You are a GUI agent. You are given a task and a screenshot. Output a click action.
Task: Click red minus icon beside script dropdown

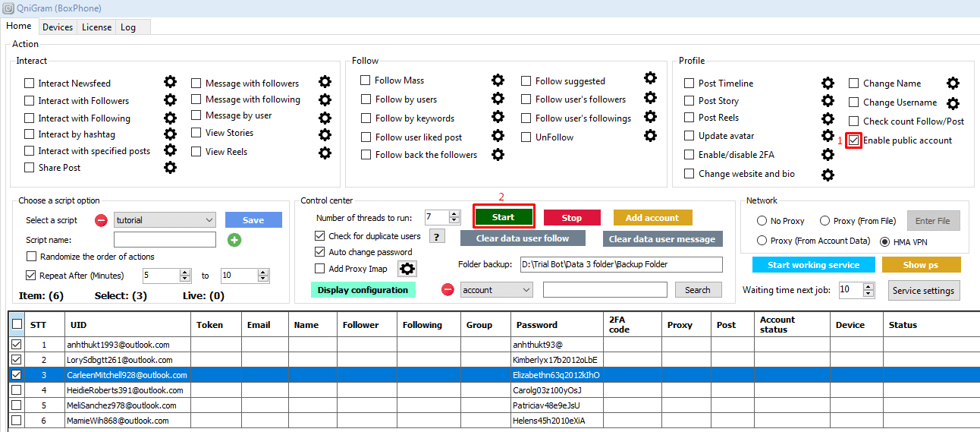point(101,220)
